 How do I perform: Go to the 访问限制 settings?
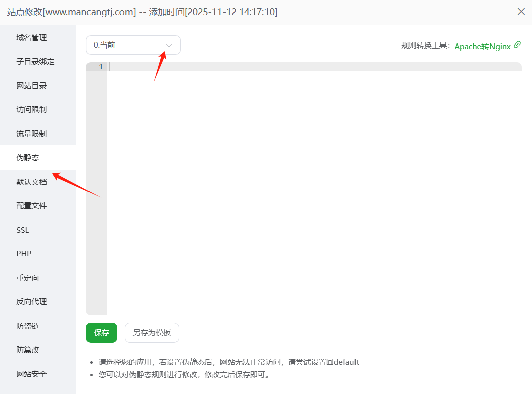[x=31, y=110]
